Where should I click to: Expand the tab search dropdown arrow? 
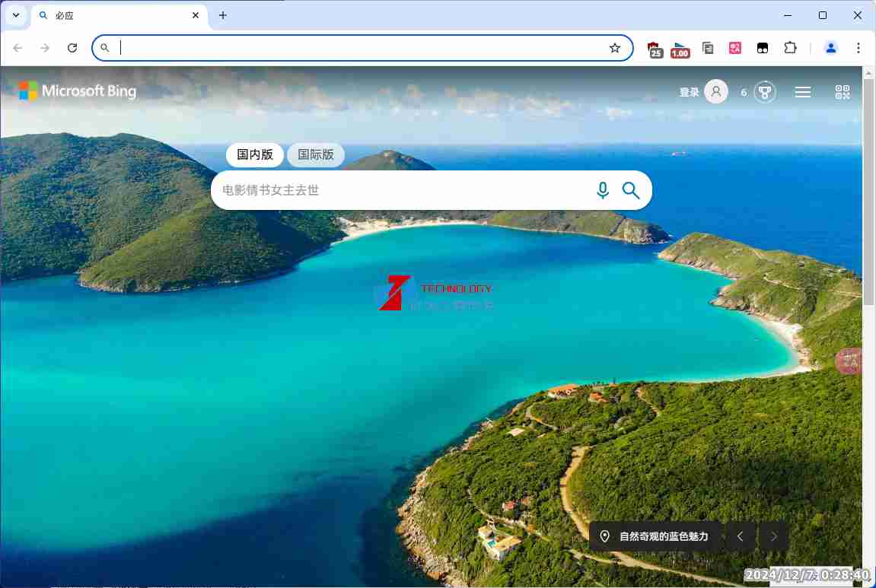point(16,15)
